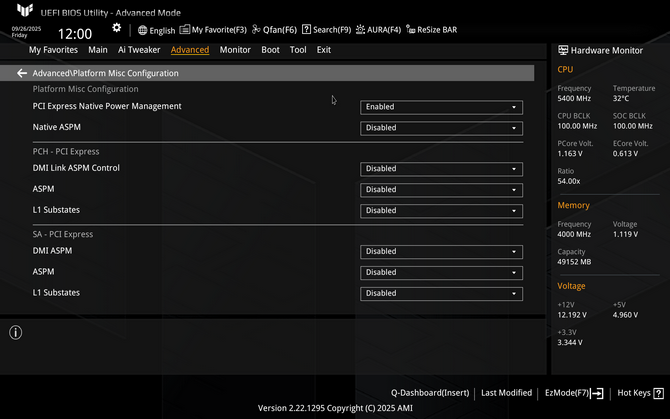Open the PCH PCI Express ASPM dropdown
670x419 pixels.
click(441, 190)
